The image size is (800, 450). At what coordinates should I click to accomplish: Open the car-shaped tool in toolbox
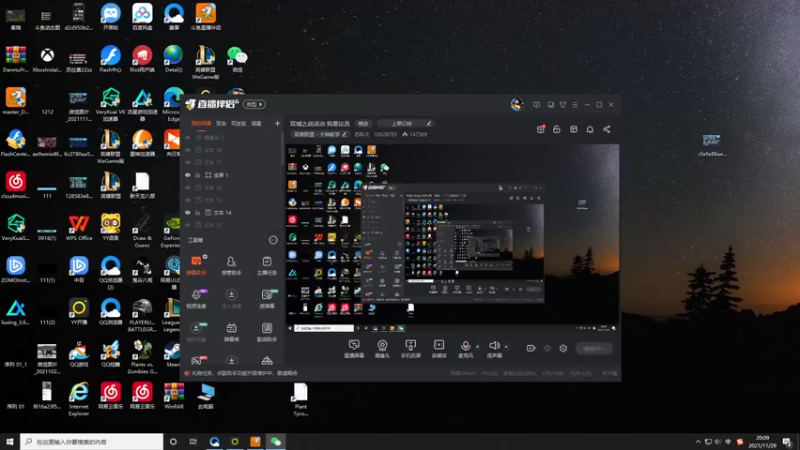(x=266, y=360)
